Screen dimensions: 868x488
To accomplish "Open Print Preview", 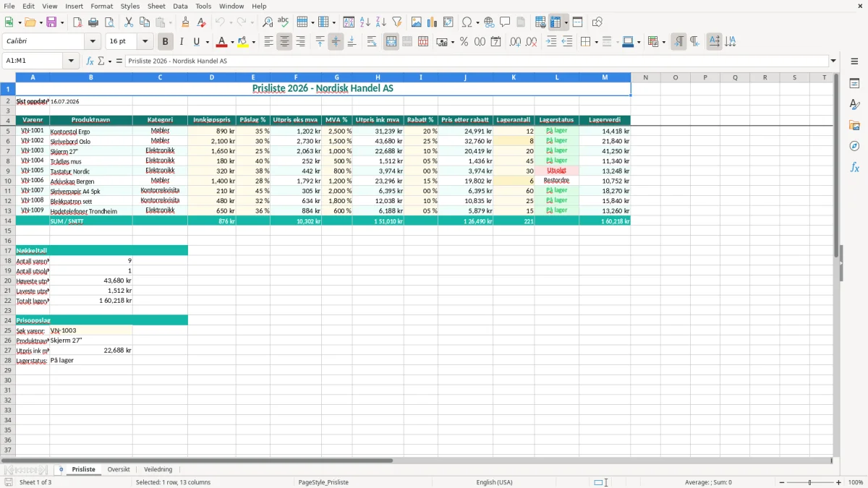I will coord(109,22).
